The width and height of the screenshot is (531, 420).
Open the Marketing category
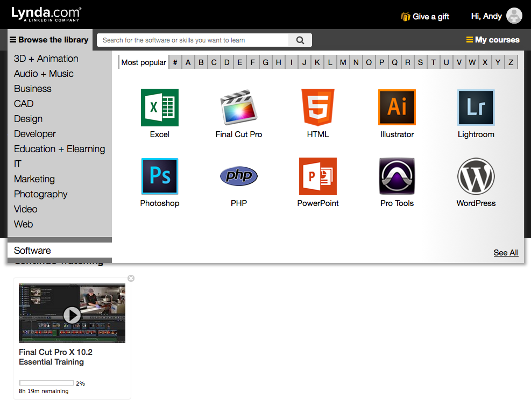point(34,179)
